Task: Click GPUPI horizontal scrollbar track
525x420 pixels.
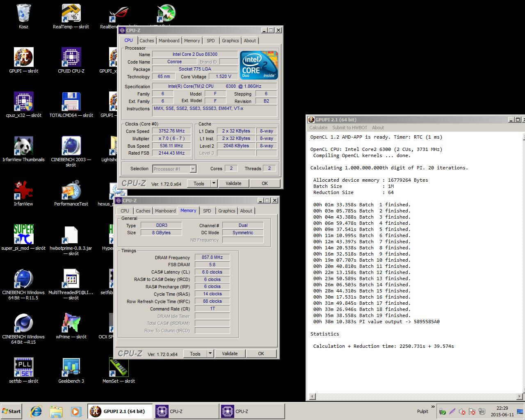Action: tap(416, 396)
